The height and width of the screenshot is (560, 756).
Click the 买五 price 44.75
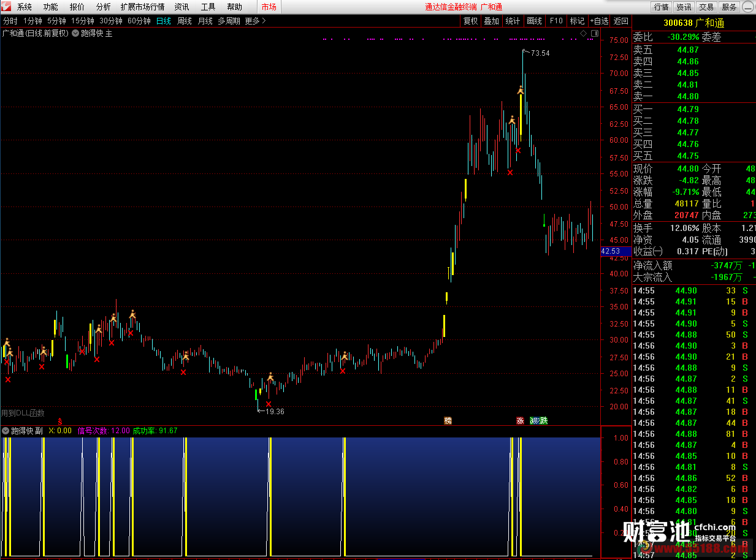click(x=688, y=156)
